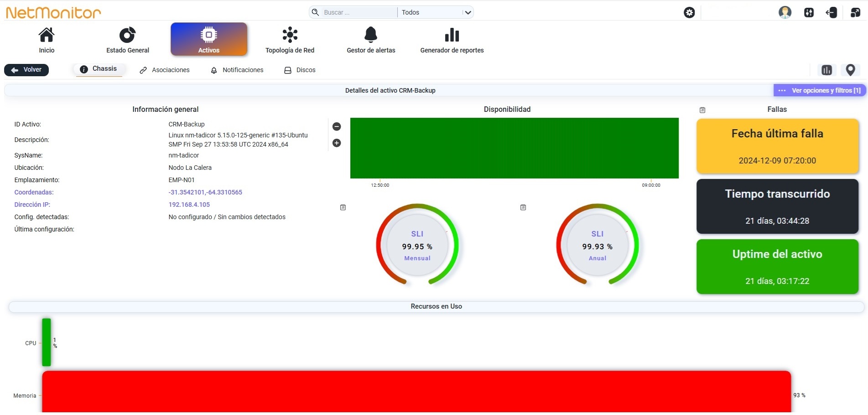868x415 pixels.
Task: Click the user profile avatar
Action: point(785,12)
